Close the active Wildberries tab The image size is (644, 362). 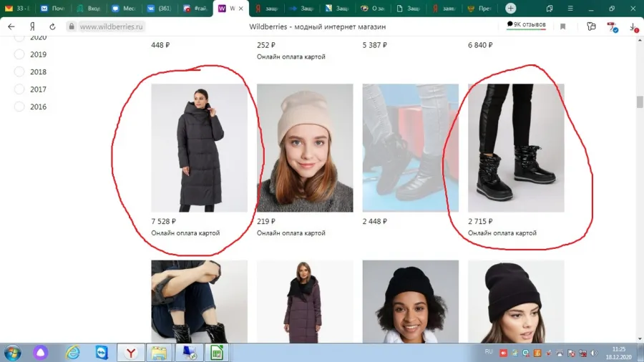(x=240, y=8)
